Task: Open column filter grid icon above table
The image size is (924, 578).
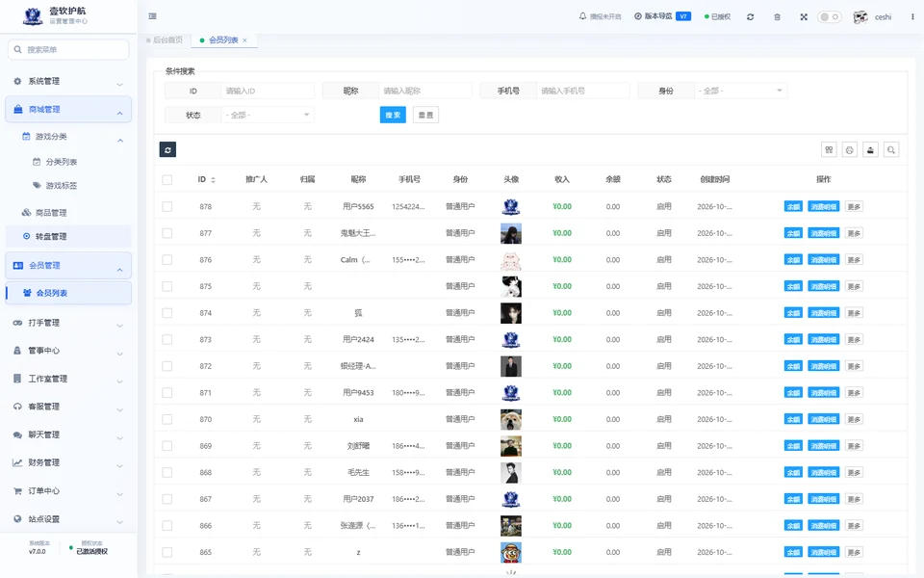Action: tap(829, 150)
